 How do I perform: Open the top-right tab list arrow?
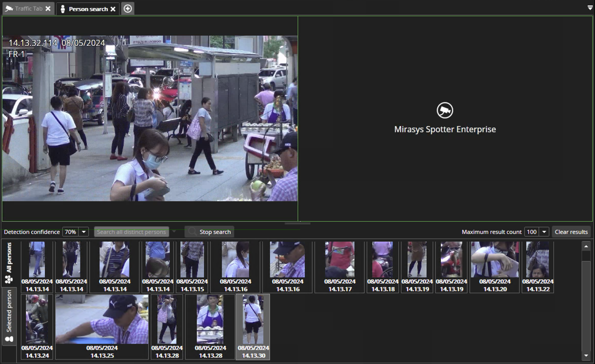point(590,8)
